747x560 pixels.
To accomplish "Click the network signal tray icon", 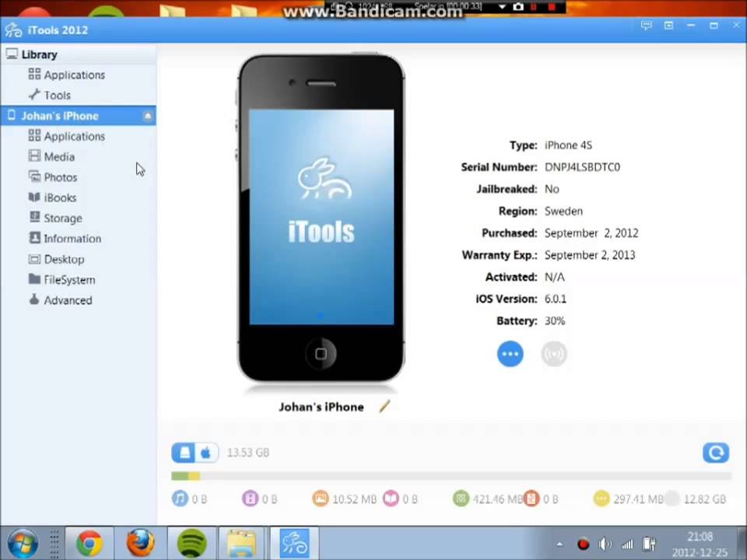I will click(627, 544).
